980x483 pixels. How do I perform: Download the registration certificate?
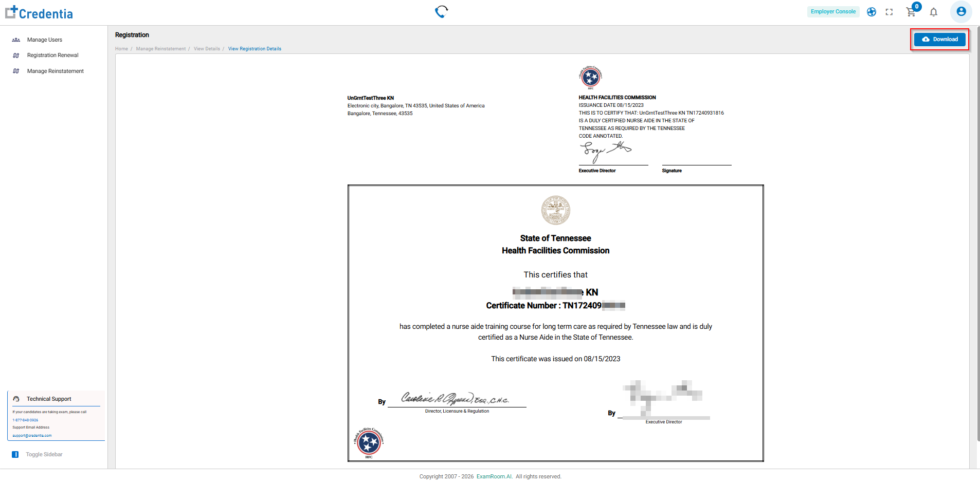(939, 39)
